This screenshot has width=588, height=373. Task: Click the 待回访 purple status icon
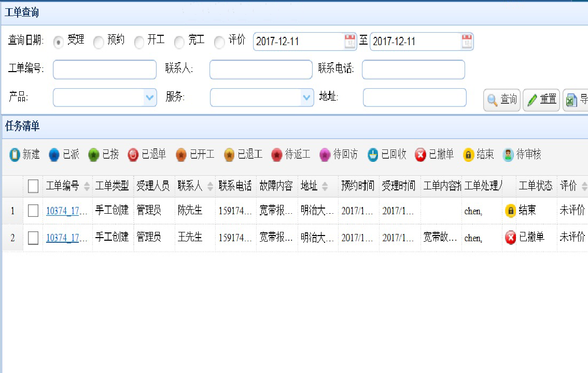tap(325, 155)
